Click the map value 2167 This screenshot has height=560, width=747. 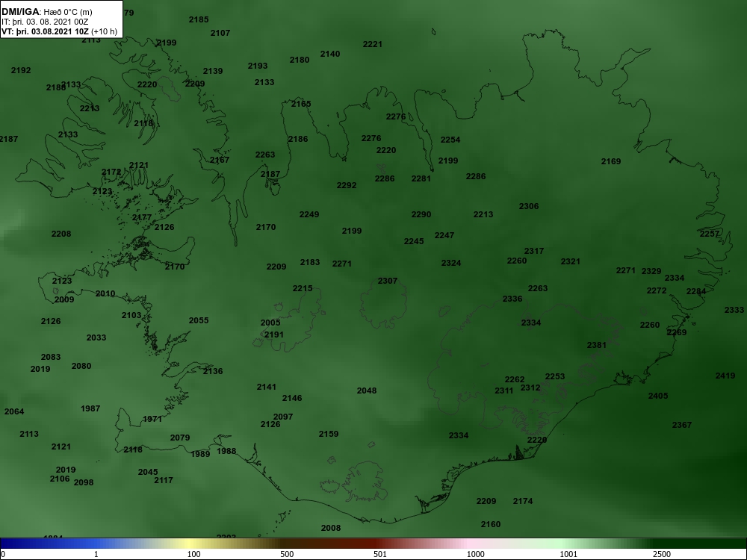(220, 160)
